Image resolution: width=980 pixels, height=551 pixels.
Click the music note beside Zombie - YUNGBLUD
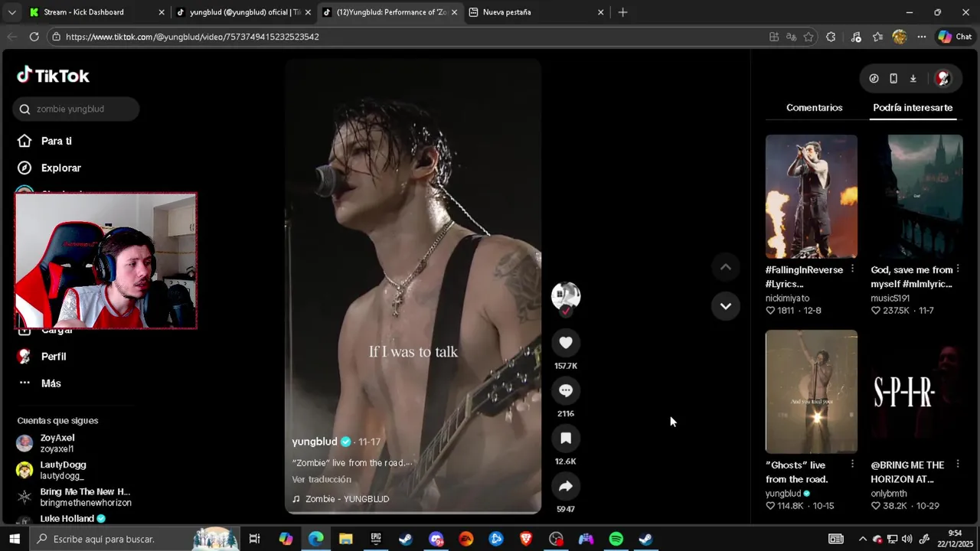tap(296, 499)
